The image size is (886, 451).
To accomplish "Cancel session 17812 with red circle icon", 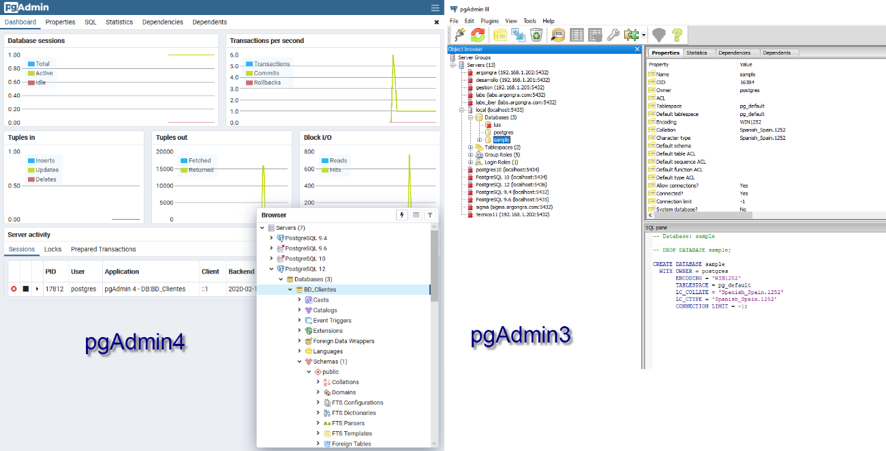I will tap(14, 289).
